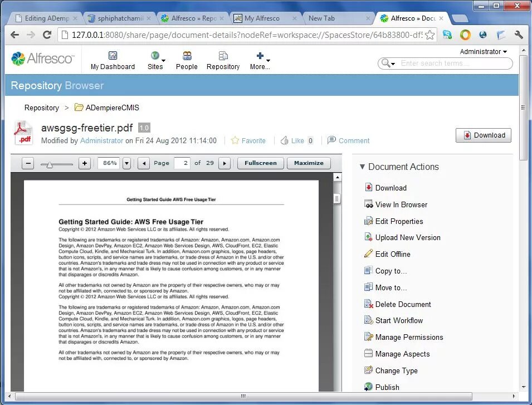532x405 pixels.
Task: Open the Sites menu
Action: [x=155, y=60]
